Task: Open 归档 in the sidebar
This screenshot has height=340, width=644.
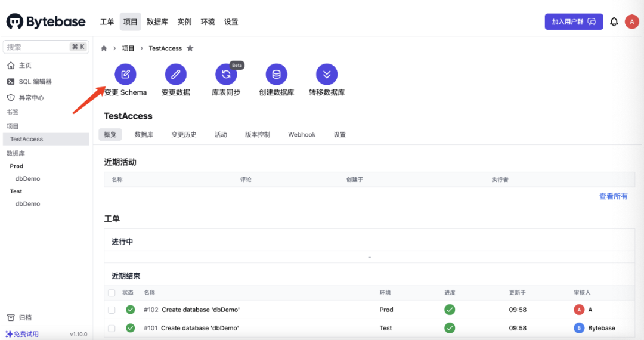Action: point(20,317)
